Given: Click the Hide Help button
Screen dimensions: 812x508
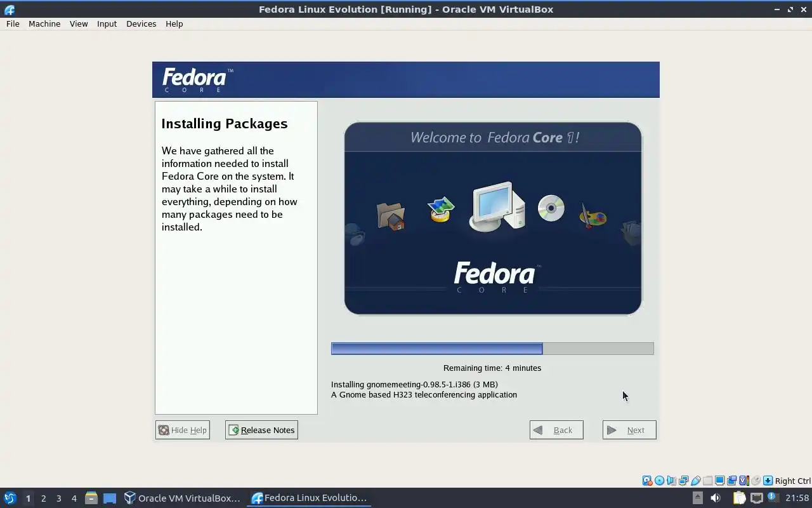Looking at the screenshot, I should (183, 430).
